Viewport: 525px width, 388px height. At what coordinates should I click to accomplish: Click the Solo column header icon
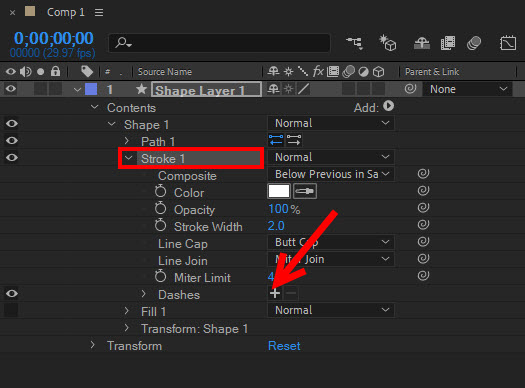(41, 72)
